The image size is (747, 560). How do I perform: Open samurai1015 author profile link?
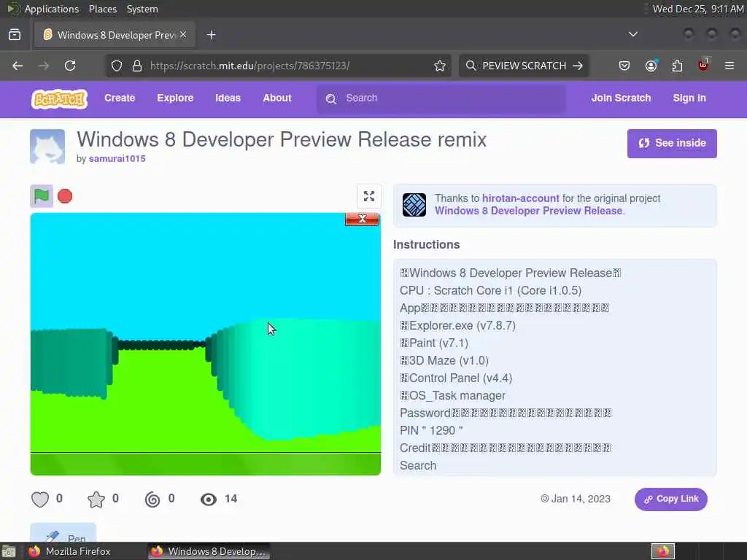[x=117, y=158]
